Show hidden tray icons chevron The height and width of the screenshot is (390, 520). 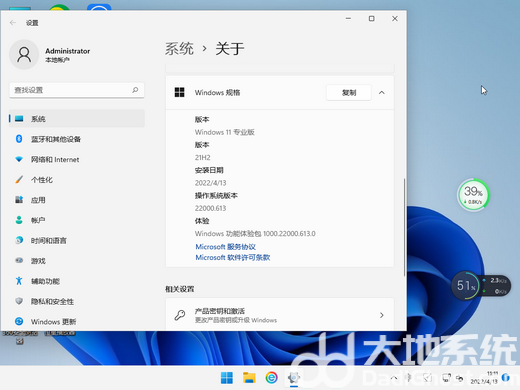[394, 378]
